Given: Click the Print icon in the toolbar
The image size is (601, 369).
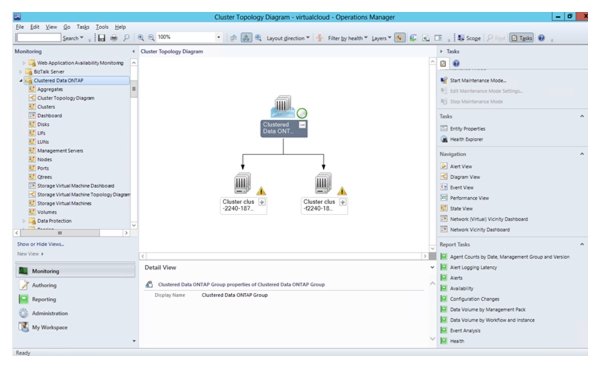Looking at the screenshot, I should [114, 38].
